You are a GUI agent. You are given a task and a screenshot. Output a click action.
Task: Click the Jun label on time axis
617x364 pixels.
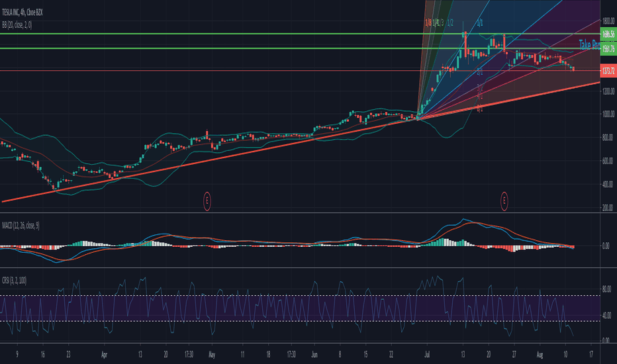(314, 355)
